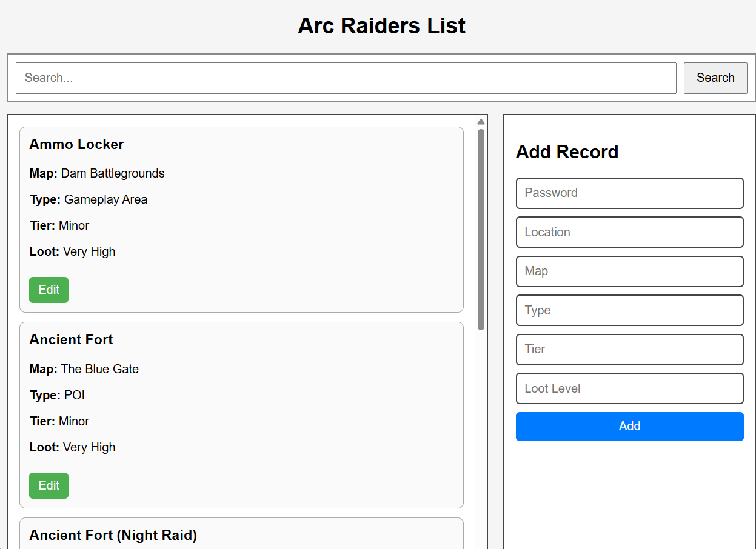Image resolution: width=756 pixels, height=549 pixels.
Task: Click the scrollbar up arrow
Action: coord(480,121)
